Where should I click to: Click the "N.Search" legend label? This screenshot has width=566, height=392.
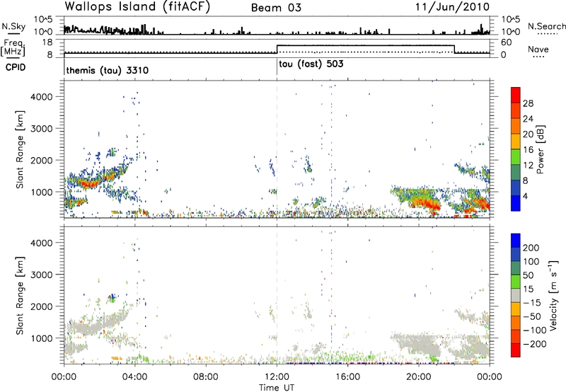546,26
